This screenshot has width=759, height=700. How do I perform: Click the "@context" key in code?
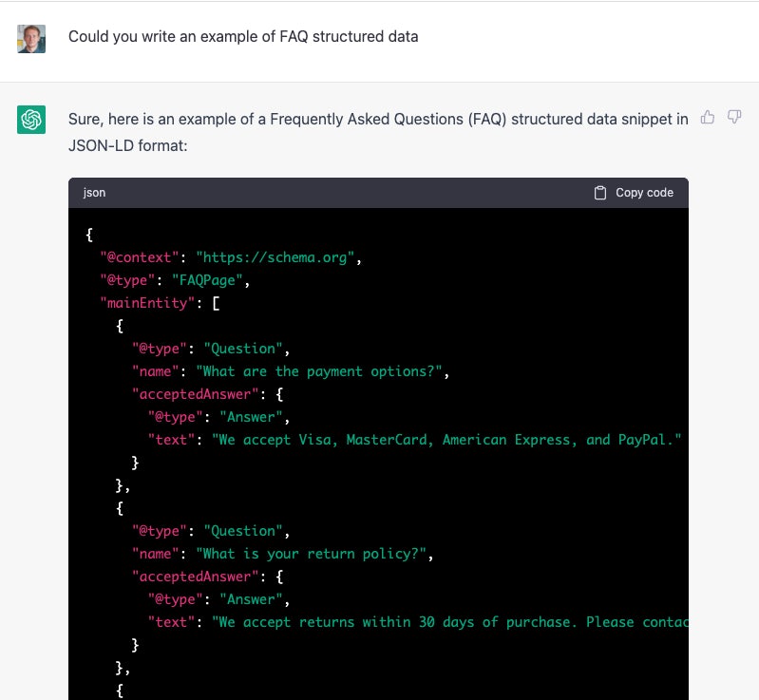coord(140,257)
